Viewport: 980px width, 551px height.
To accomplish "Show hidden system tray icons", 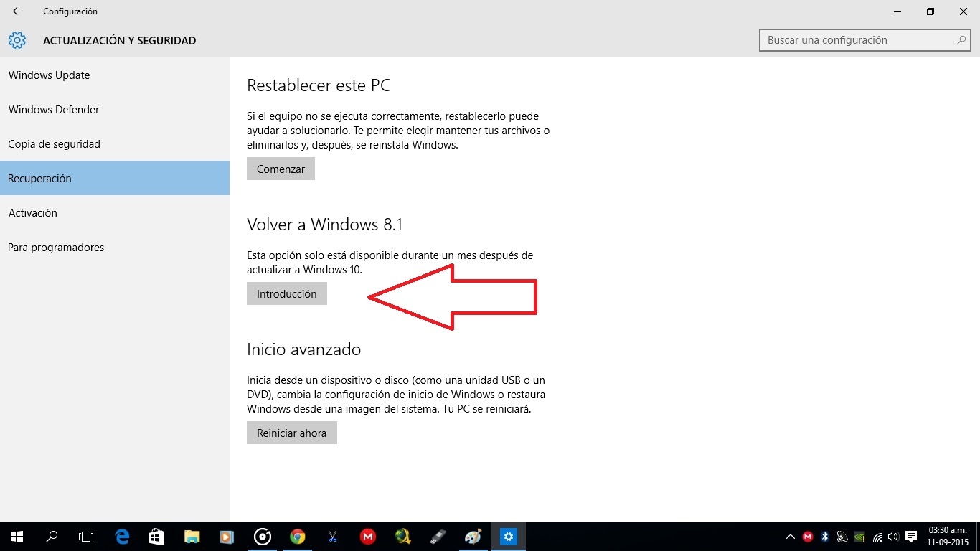I will pos(791,537).
